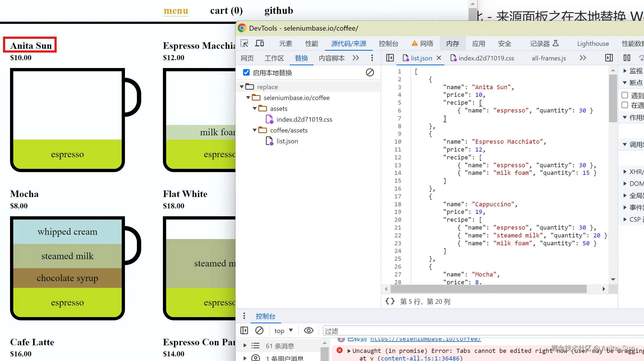Open live expression eye icon

pyautogui.click(x=308, y=330)
